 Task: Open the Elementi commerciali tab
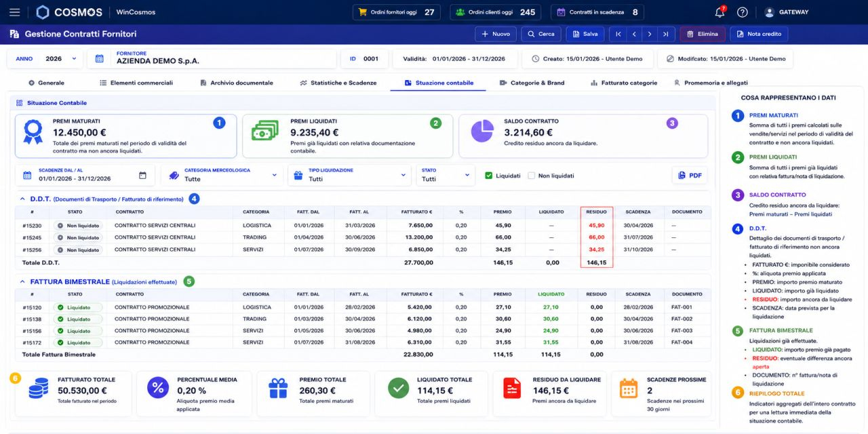[x=136, y=83]
